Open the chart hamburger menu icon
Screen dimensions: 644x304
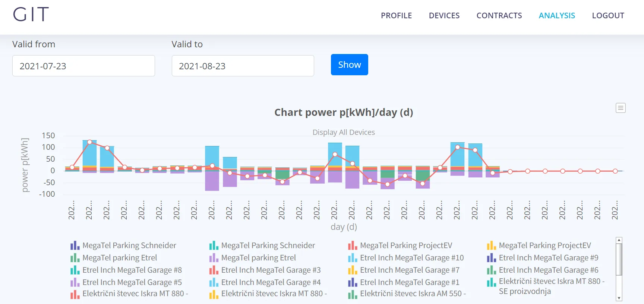point(621,108)
